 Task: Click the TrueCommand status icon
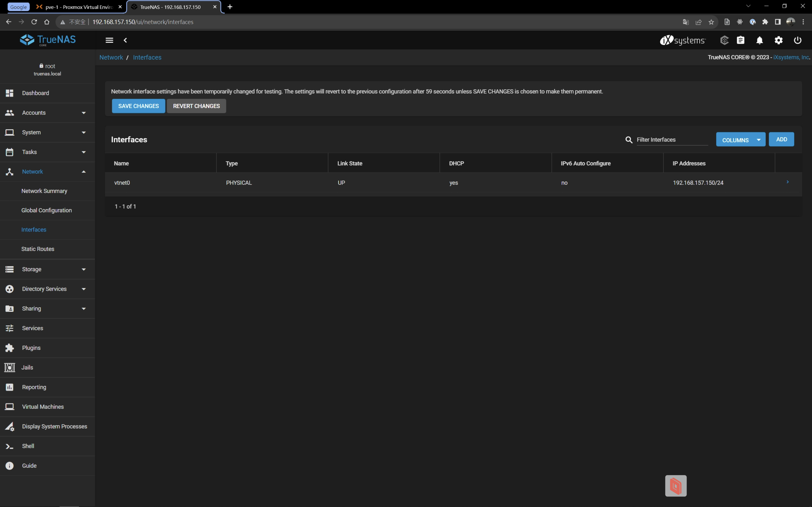pos(724,40)
